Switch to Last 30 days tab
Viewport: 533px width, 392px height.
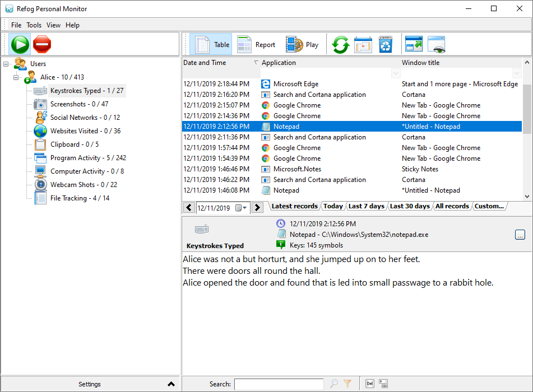pos(410,206)
